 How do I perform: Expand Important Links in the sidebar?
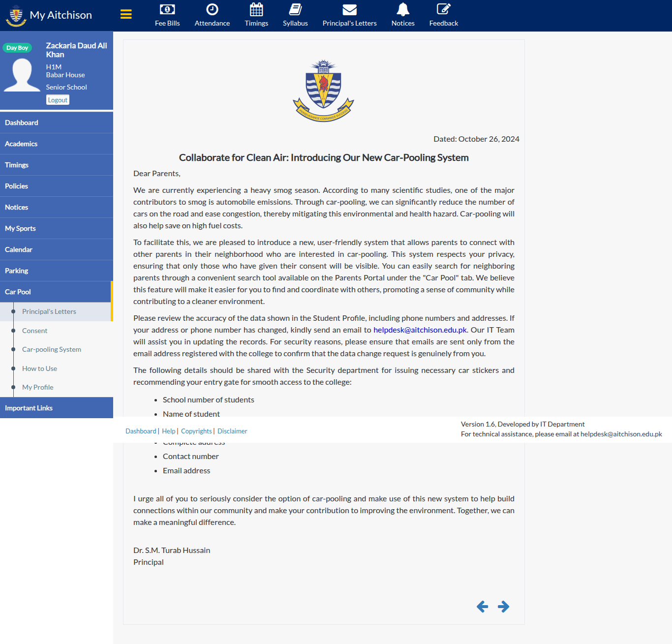(x=57, y=408)
